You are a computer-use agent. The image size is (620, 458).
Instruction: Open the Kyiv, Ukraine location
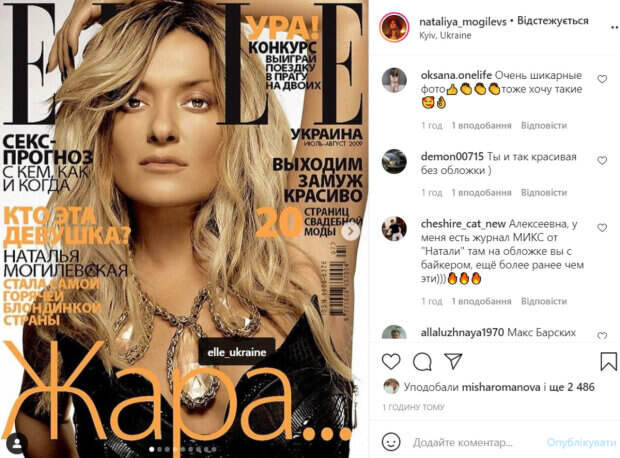point(445,35)
